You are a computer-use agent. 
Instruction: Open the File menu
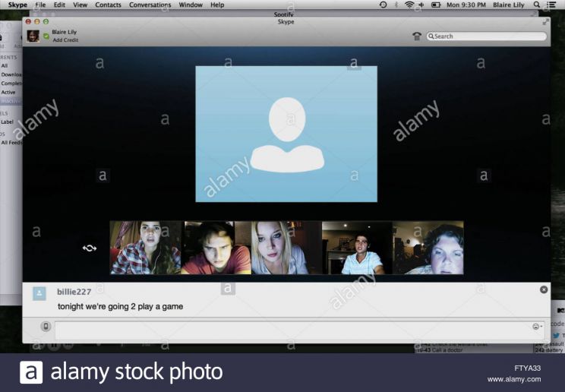(x=40, y=5)
